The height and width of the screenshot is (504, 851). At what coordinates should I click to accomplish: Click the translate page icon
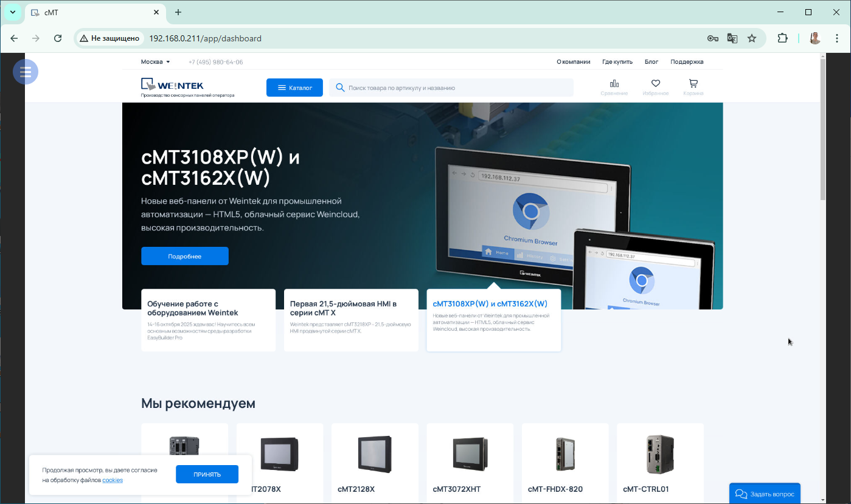(732, 38)
